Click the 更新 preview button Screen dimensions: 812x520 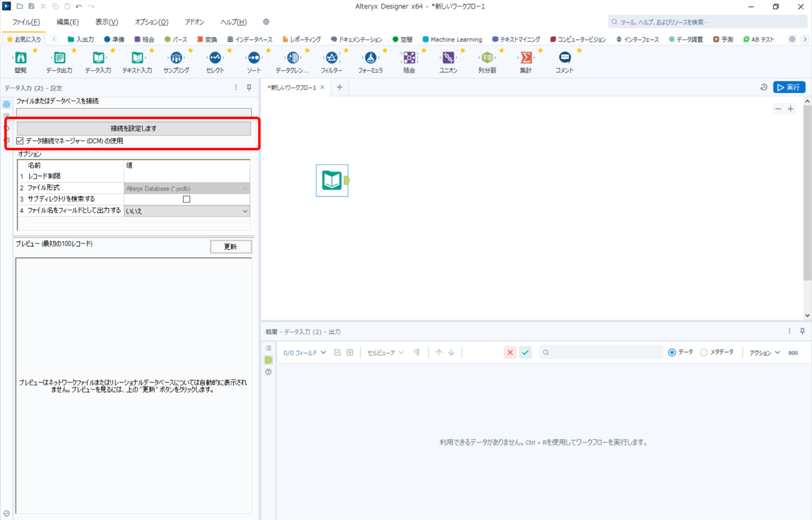click(x=231, y=247)
